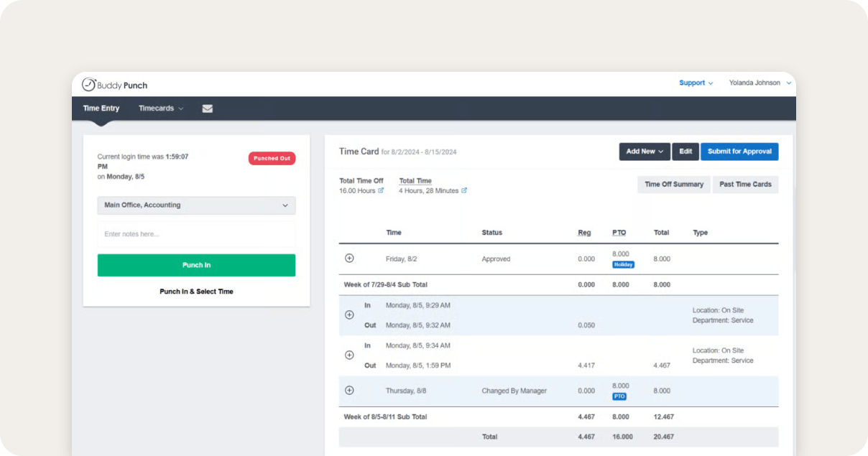The image size is (868, 456).
Task: Click the 4 Hours, 28 Minutes value
Action: click(x=428, y=191)
